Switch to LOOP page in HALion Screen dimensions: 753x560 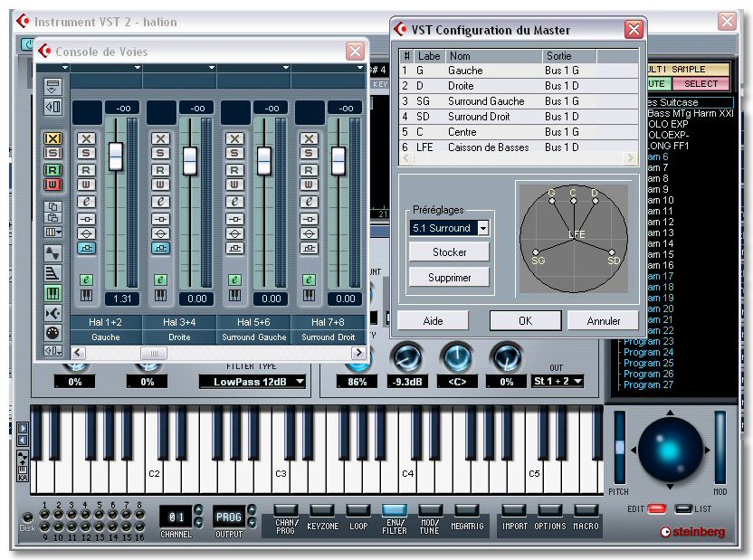(x=358, y=510)
